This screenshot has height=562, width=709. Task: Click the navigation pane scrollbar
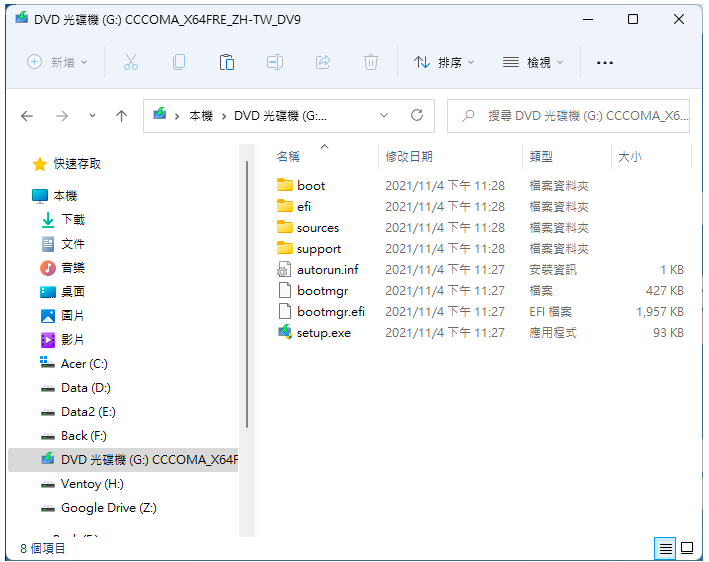point(247,294)
